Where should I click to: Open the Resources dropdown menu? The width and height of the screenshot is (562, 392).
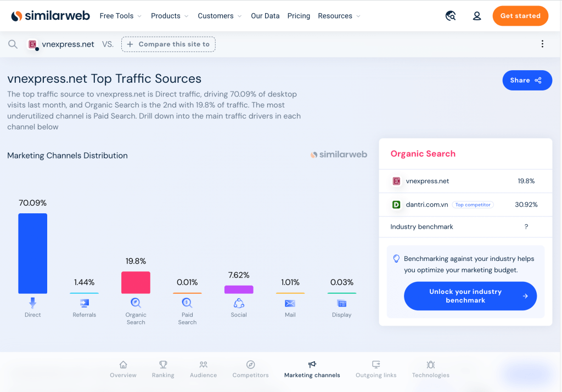click(339, 16)
